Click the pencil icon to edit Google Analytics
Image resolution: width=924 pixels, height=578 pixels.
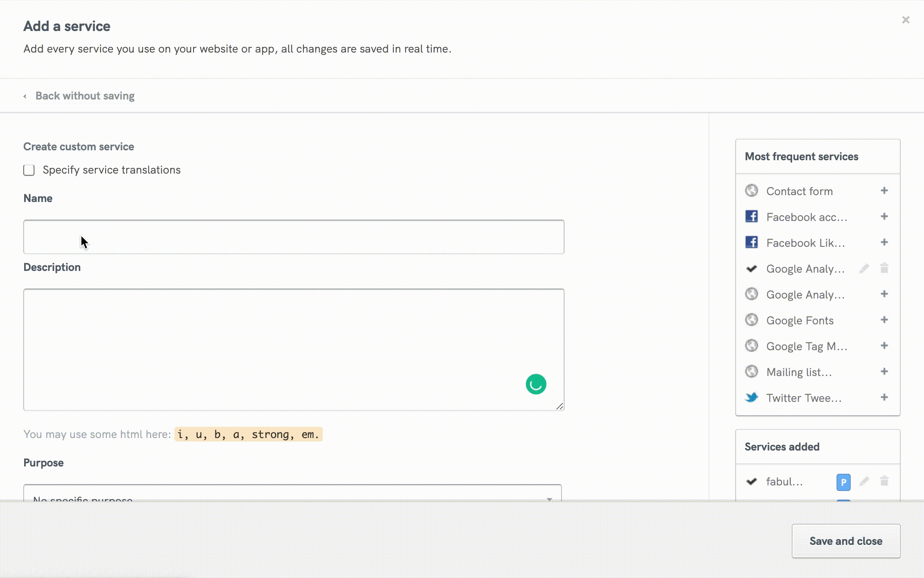[x=864, y=268]
